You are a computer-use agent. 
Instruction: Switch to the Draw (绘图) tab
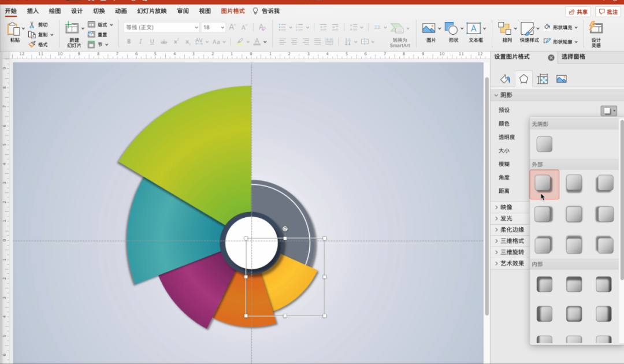tap(54, 11)
